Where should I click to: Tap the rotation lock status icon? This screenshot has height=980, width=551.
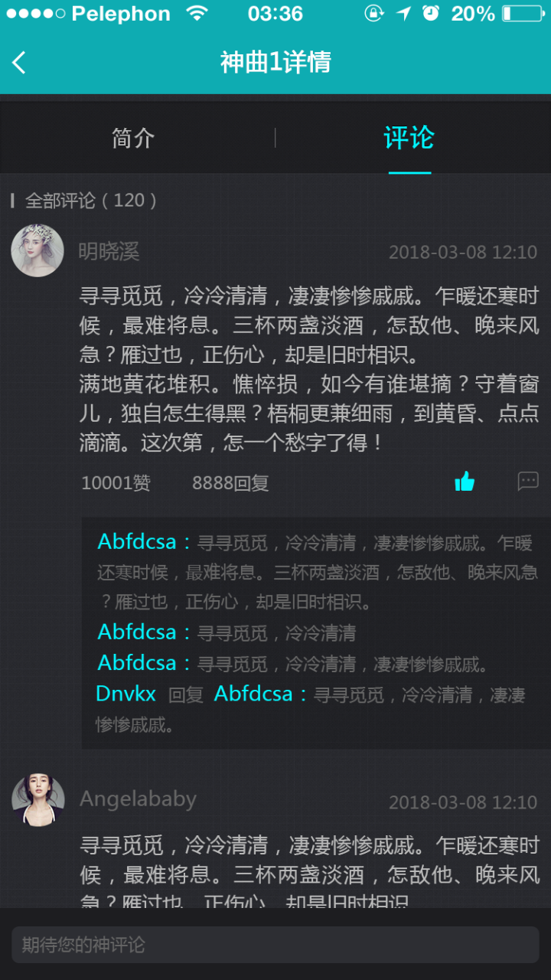coord(374,13)
